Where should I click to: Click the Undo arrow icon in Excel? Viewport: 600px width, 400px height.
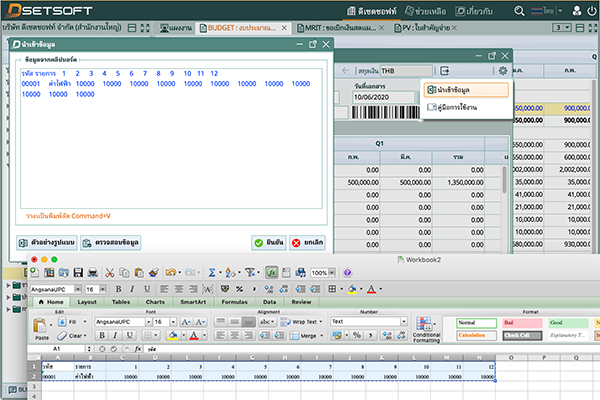(x=172, y=272)
